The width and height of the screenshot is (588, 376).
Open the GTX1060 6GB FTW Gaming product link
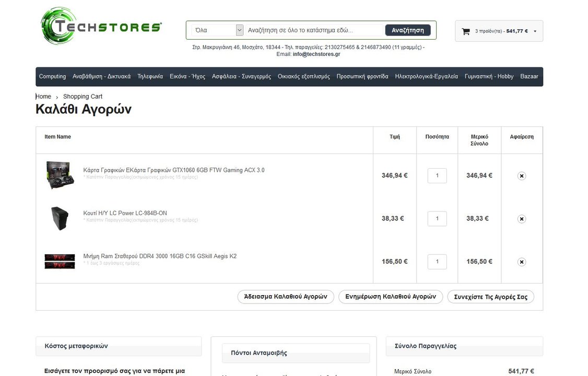(x=173, y=170)
